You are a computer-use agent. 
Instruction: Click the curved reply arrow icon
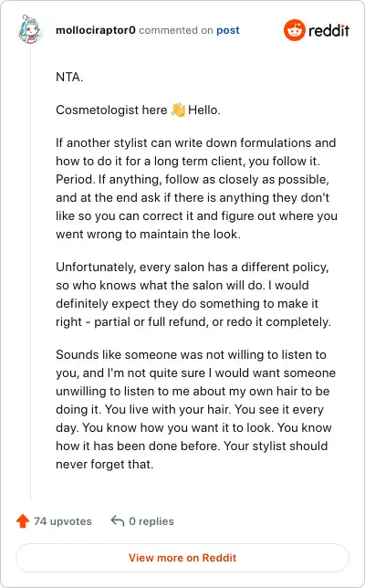click(x=118, y=520)
